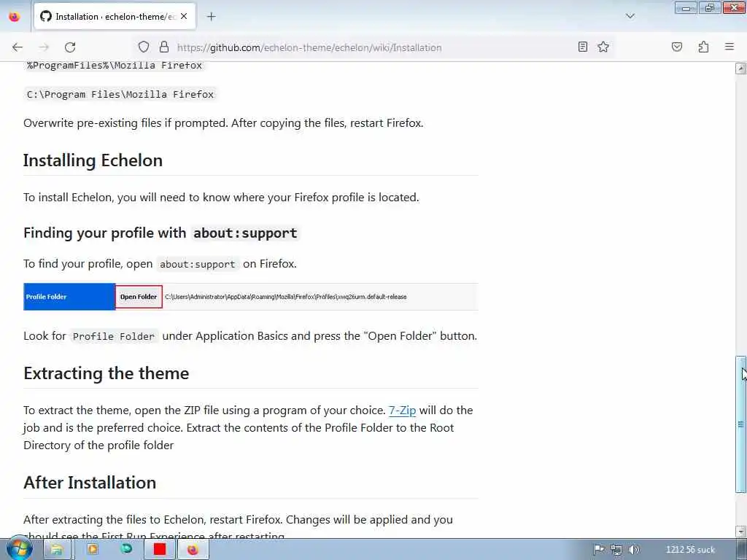The height and width of the screenshot is (560, 747).
Task: Open the extensions puzzle icon
Action: (x=703, y=47)
